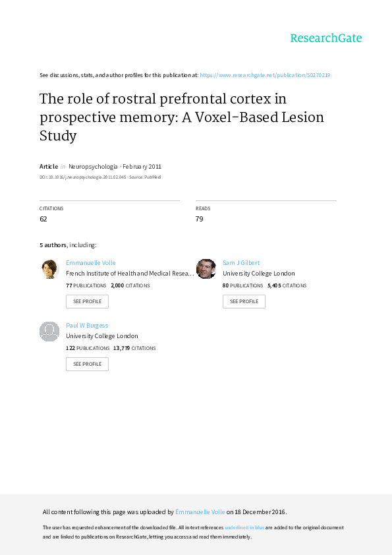Click Sam J Gilbert's profile photo
This screenshot has height=555, width=392.
click(x=206, y=269)
